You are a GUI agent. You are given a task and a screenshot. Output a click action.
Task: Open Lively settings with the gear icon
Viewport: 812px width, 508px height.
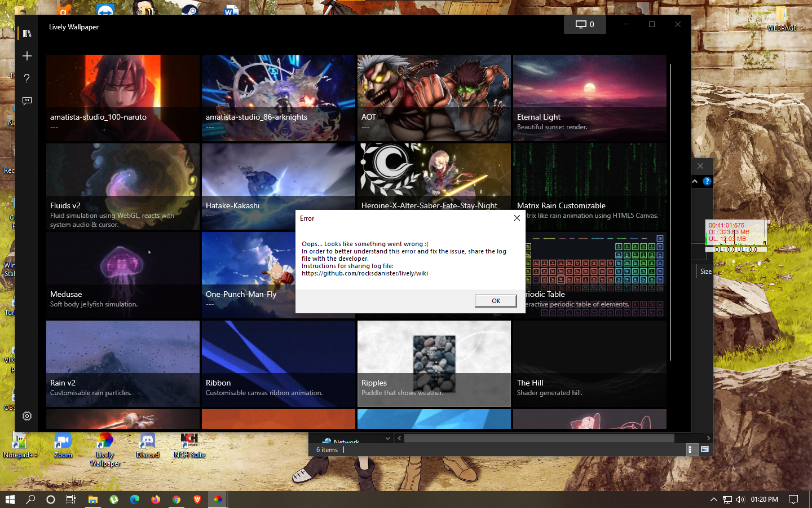(x=27, y=416)
